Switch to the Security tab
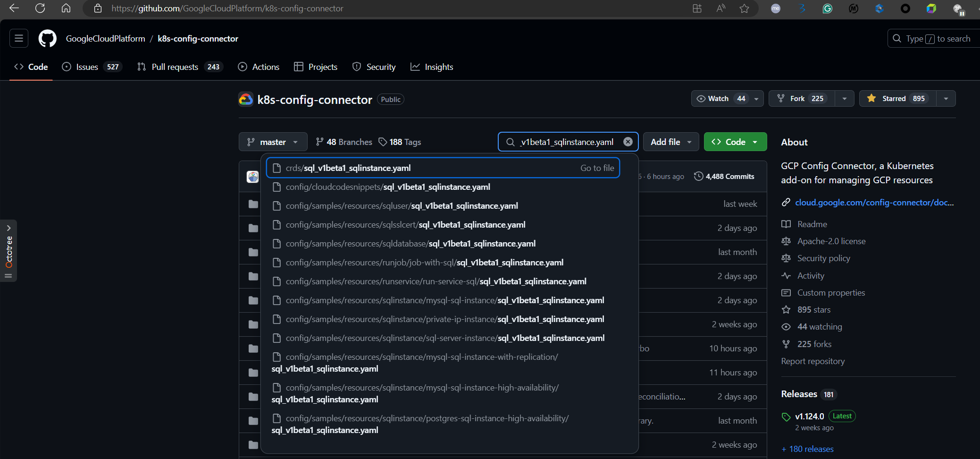The height and width of the screenshot is (459, 980). coord(374,67)
